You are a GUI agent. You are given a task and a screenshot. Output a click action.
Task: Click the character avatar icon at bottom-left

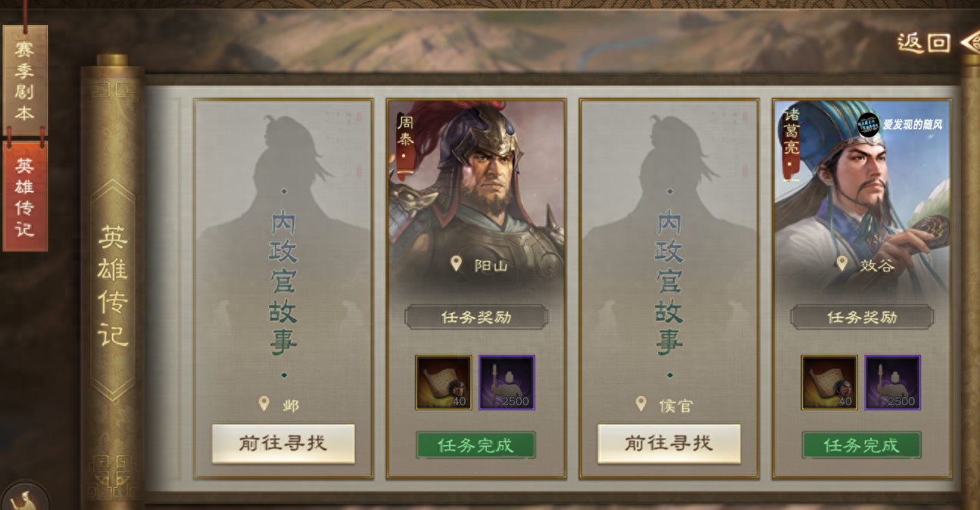[24, 496]
